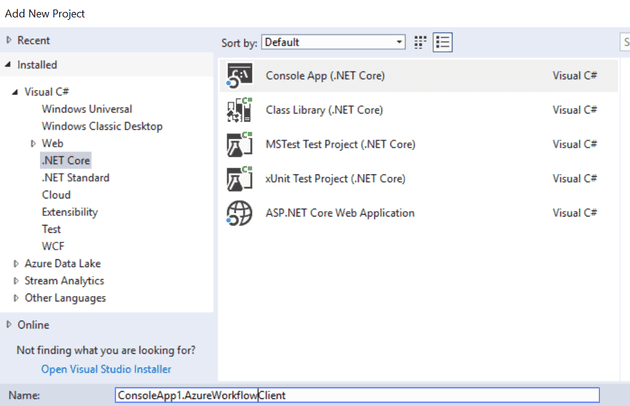The image size is (630, 406).
Task: Select the ASP.NET Core Web Application globe icon
Action: tap(239, 213)
